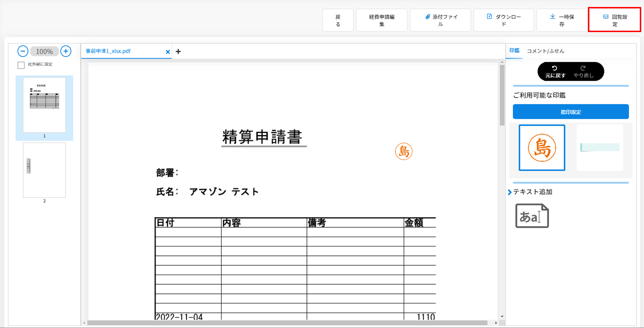This screenshot has height=328, width=644.
Task: Click the vertical scrollbar thumb of document
Action: tap(502, 95)
